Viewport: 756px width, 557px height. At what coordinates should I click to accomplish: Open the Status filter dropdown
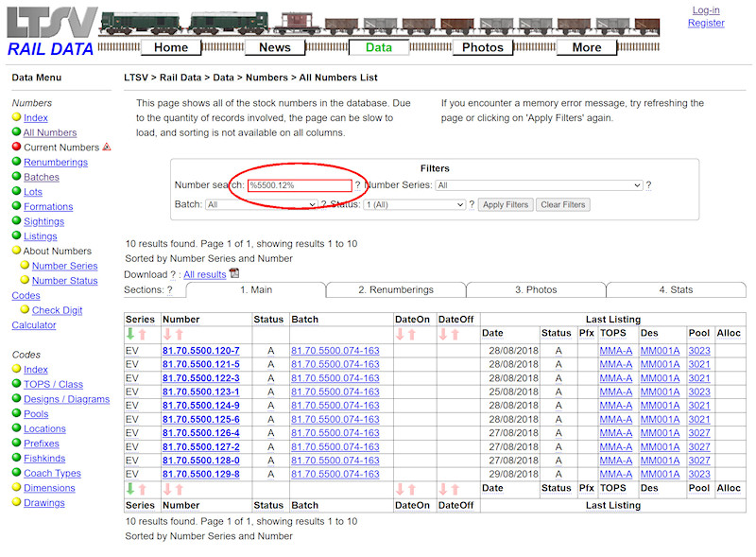(x=415, y=204)
